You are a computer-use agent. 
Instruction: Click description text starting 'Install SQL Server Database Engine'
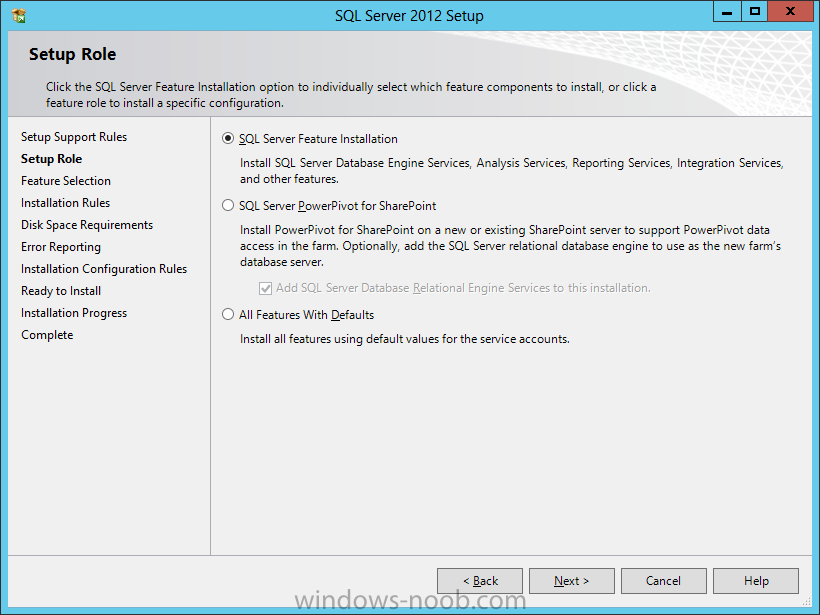(511, 171)
